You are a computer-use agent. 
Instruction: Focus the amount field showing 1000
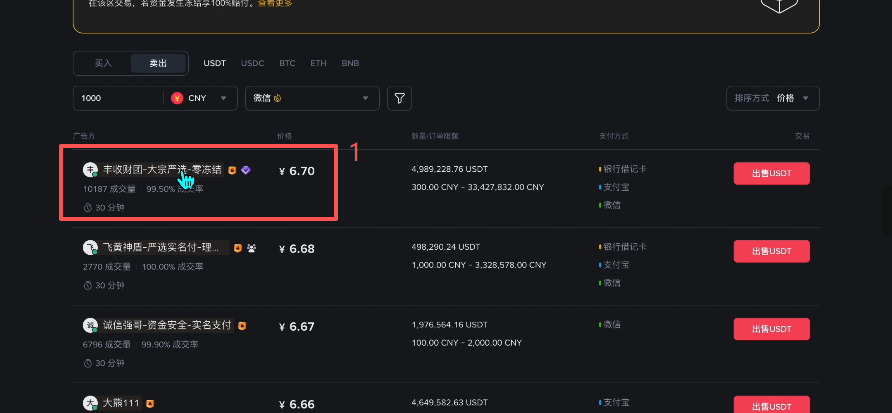(118, 98)
